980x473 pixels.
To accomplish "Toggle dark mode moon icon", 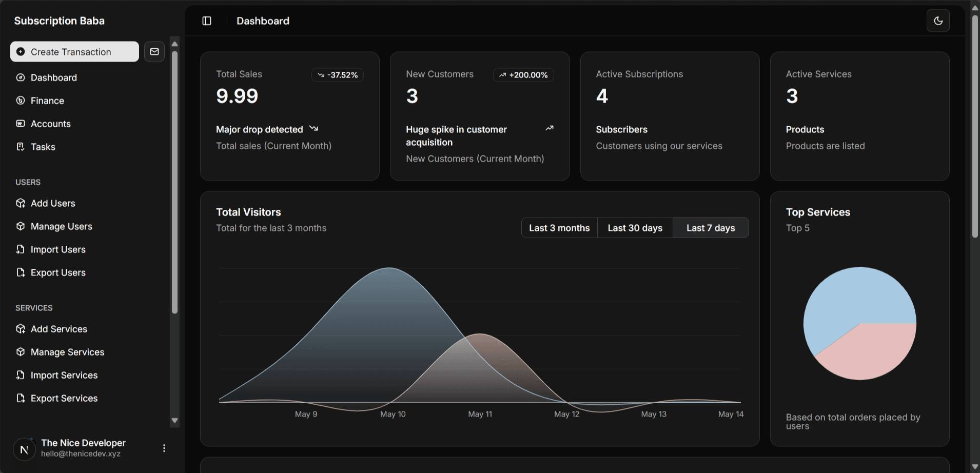I will [x=938, y=21].
